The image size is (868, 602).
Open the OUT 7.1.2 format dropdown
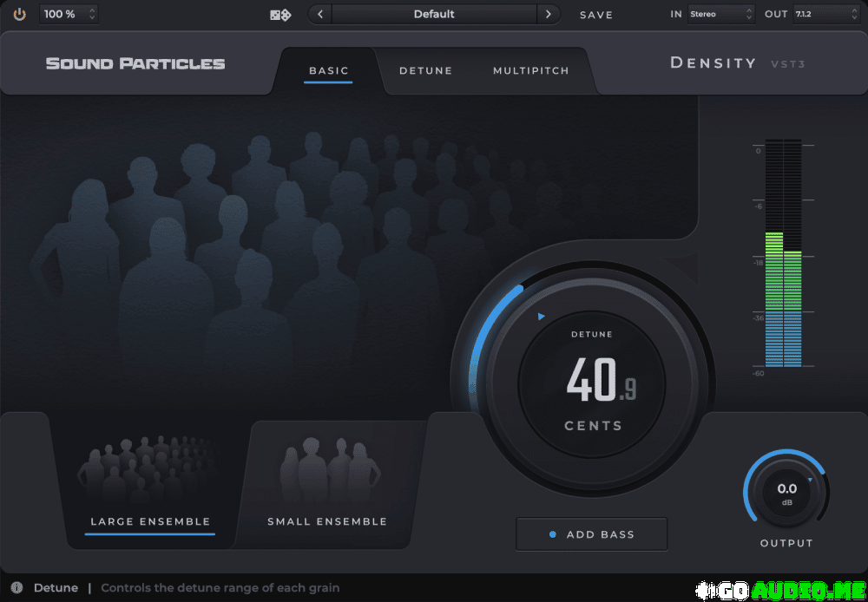pyautogui.click(x=826, y=15)
